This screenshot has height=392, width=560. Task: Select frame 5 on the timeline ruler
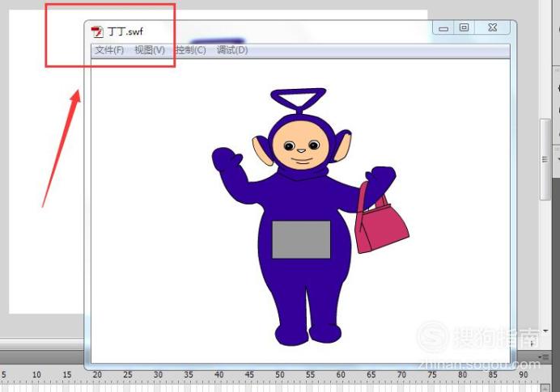click(x=4, y=375)
